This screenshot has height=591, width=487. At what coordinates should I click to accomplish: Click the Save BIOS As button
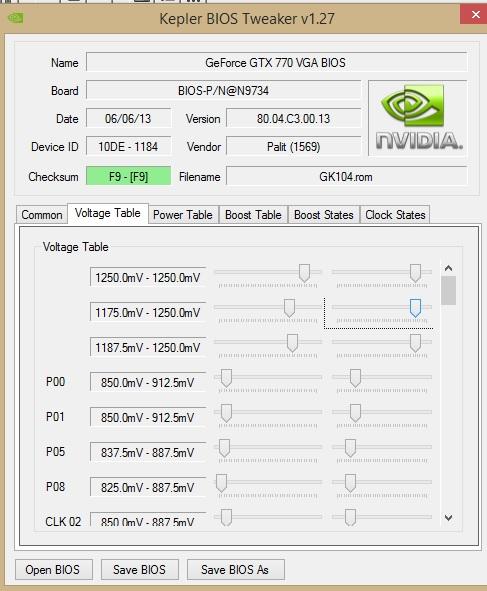click(236, 570)
